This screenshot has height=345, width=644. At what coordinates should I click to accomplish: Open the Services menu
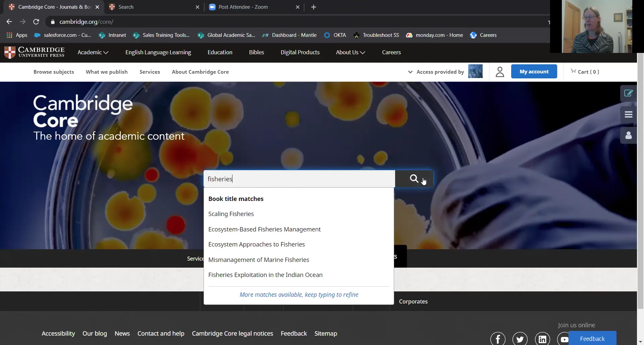[150, 72]
